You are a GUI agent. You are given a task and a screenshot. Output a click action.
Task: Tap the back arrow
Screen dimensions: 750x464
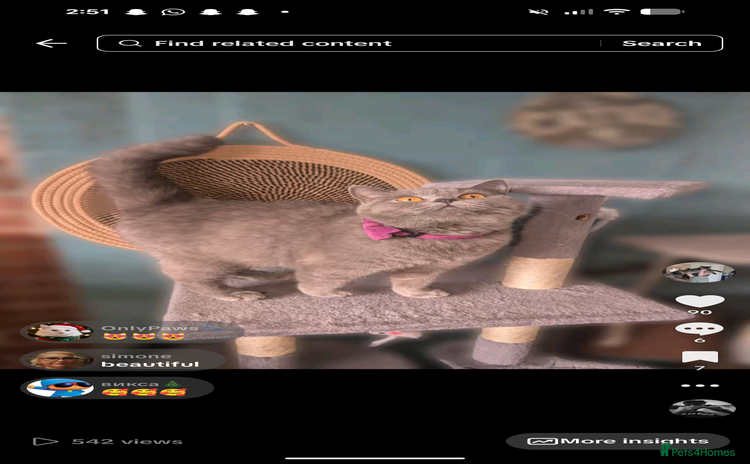(51, 43)
